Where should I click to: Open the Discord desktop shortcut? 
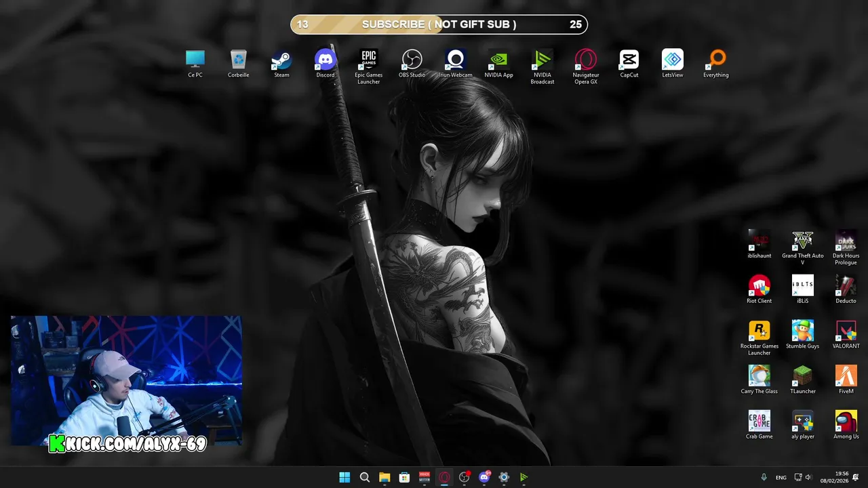click(325, 64)
